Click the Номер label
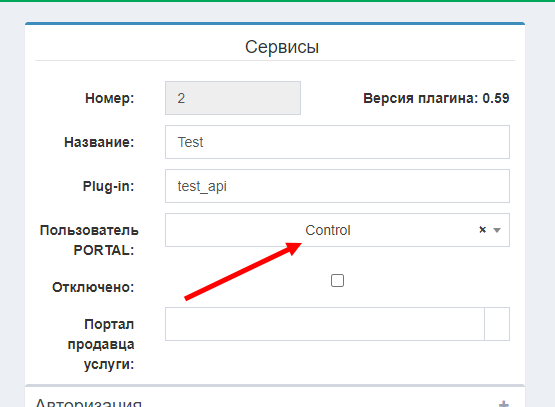 point(110,98)
